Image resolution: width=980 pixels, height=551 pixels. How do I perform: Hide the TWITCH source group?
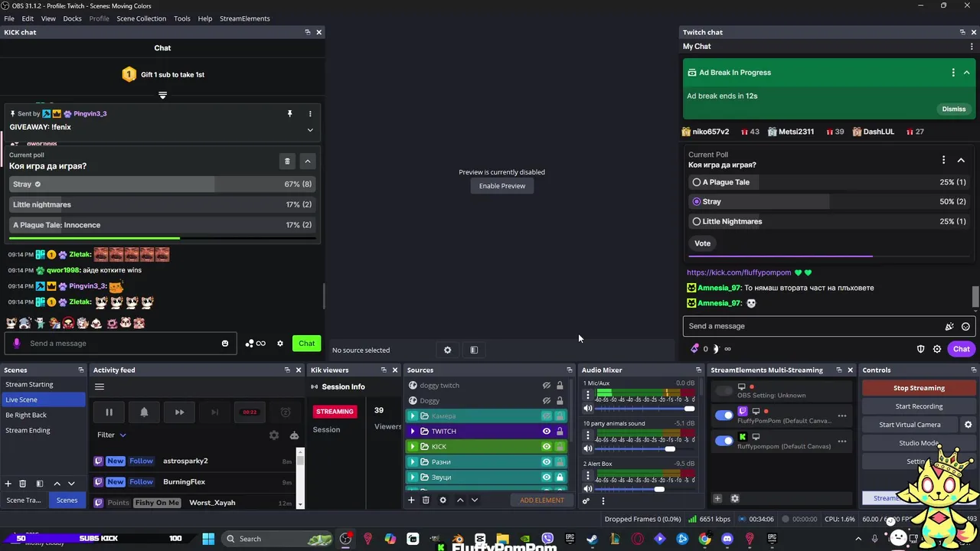click(547, 431)
